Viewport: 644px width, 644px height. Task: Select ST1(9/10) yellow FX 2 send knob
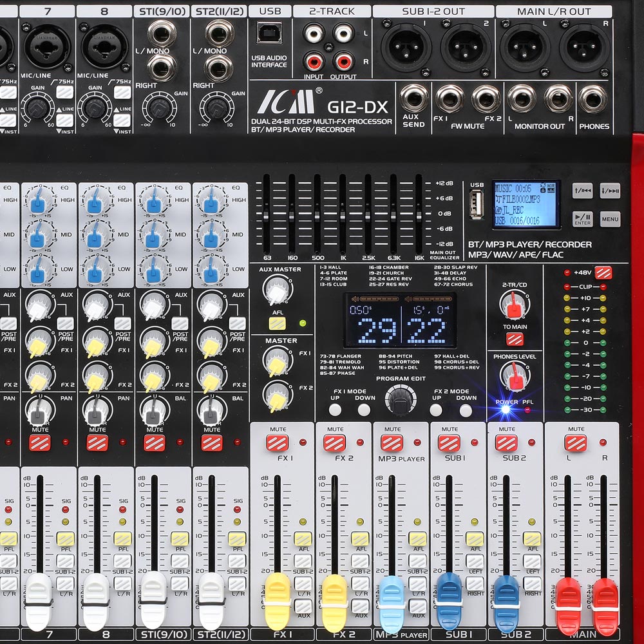click(154, 378)
